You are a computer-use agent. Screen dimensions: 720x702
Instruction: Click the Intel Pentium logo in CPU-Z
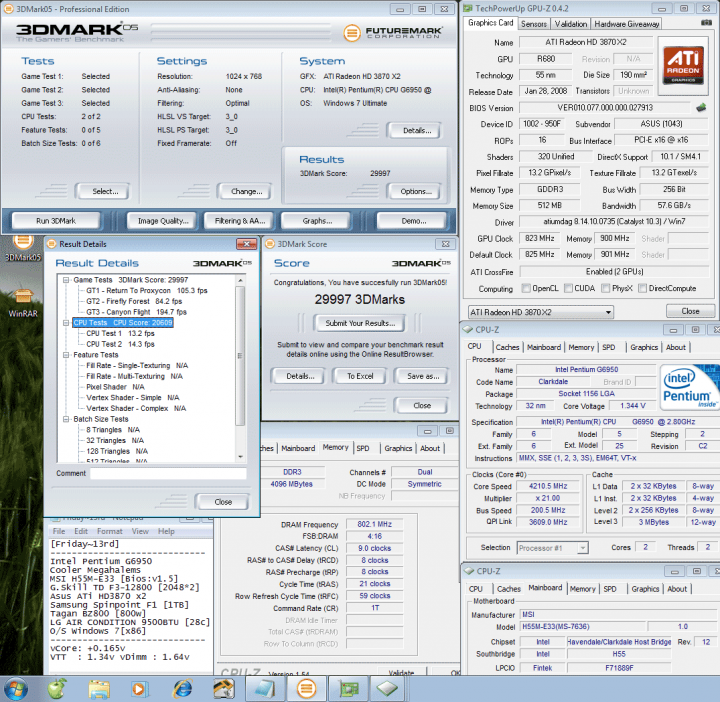[689, 387]
